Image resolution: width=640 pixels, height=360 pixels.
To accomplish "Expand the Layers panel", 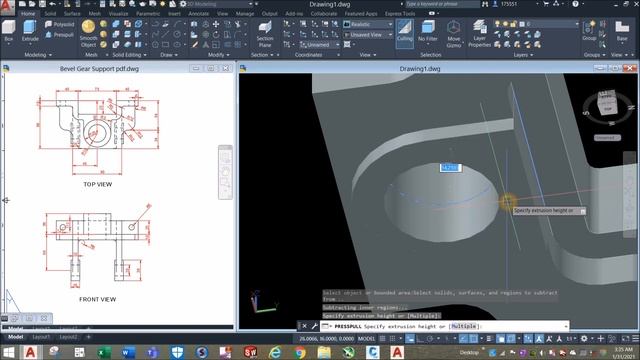I will coord(523,55).
